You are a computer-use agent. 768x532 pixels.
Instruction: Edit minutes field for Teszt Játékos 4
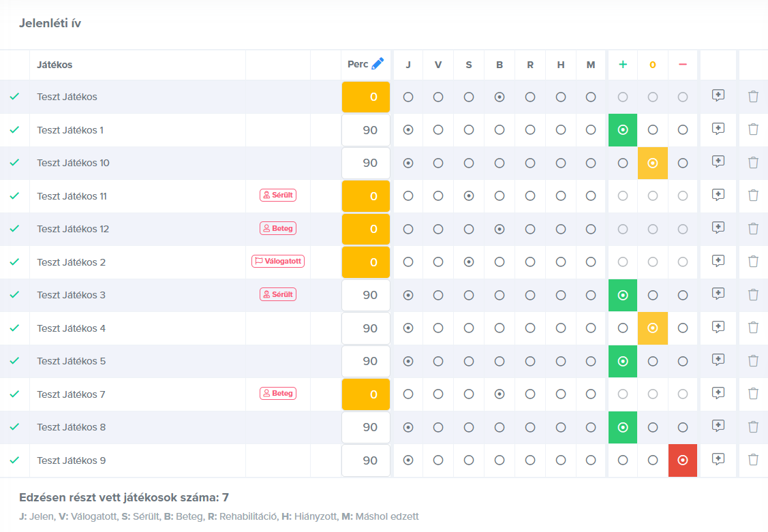(366, 328)
